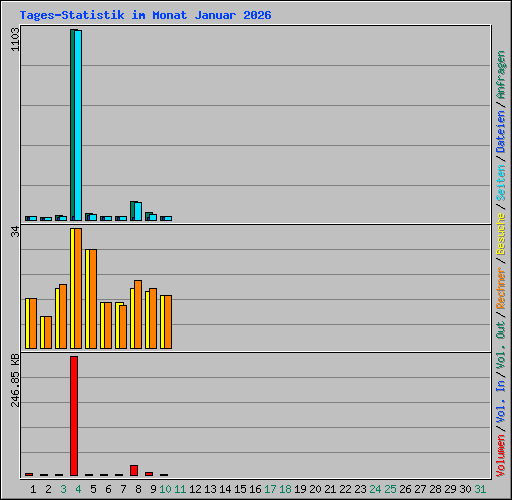512x500 pixels.
Task: Click the '34' middle axis value
Action: [x=15, y=232]
